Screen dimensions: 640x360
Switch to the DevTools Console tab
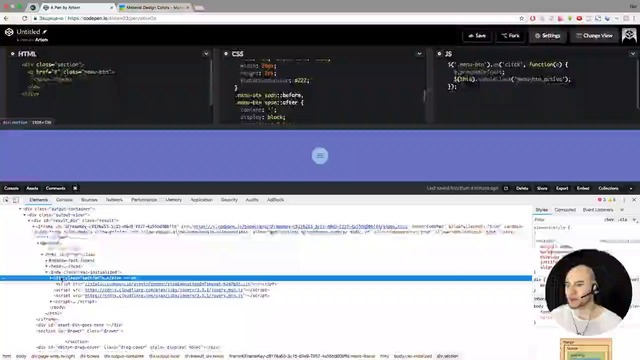tap(64, 200)
